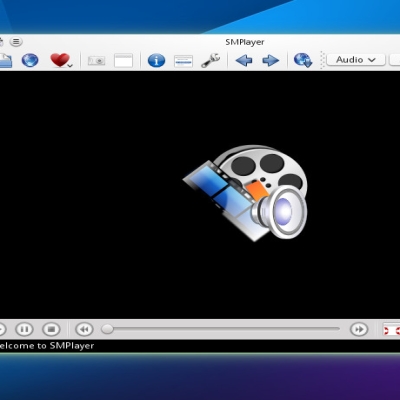Click the globe with download arrow icon
Image resolution: width=400 pixels, height=400 pixels.
click(303, 60)
